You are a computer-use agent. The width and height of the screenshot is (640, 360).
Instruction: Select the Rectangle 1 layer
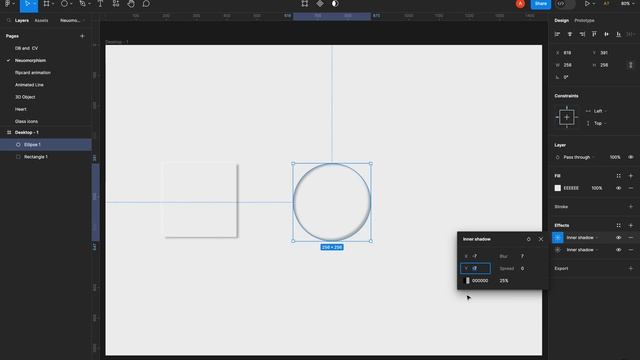[x=46, y=157]
